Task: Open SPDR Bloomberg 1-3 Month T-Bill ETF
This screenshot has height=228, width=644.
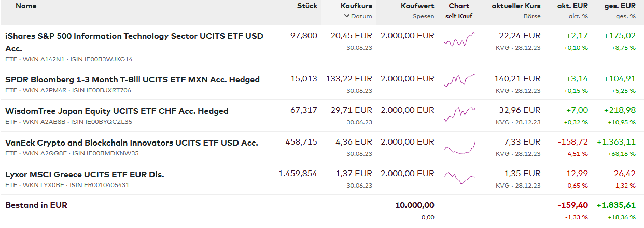Action: pos(132,80)
